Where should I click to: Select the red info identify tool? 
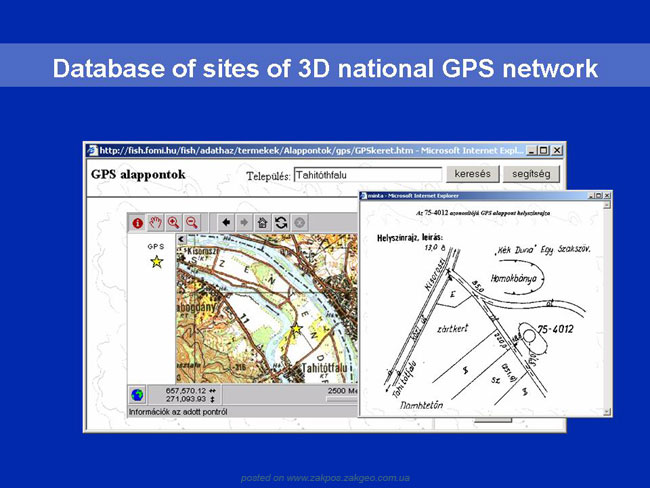click(x=138, y=223)
